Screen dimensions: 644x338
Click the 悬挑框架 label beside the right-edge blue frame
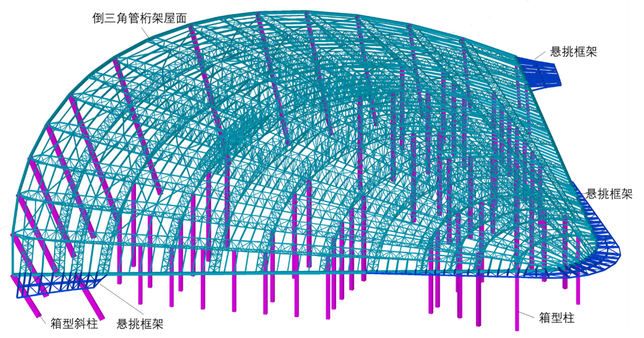(609, 194)
